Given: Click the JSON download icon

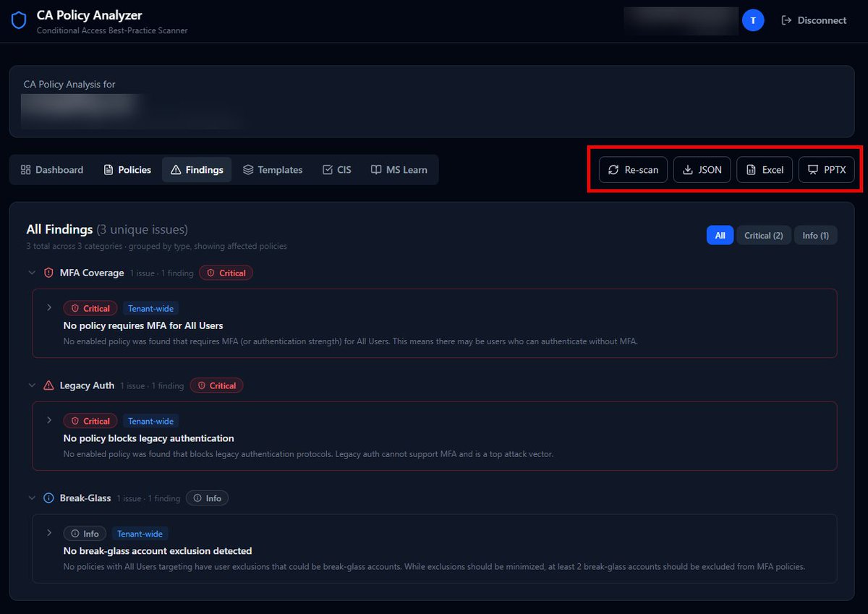Looking at the screenshot, I should click(688, 170).
